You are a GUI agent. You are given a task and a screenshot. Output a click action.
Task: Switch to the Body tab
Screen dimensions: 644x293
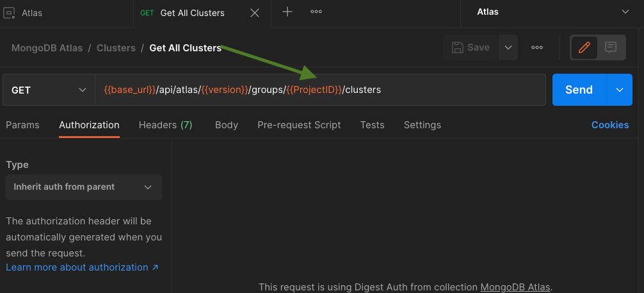227,124
